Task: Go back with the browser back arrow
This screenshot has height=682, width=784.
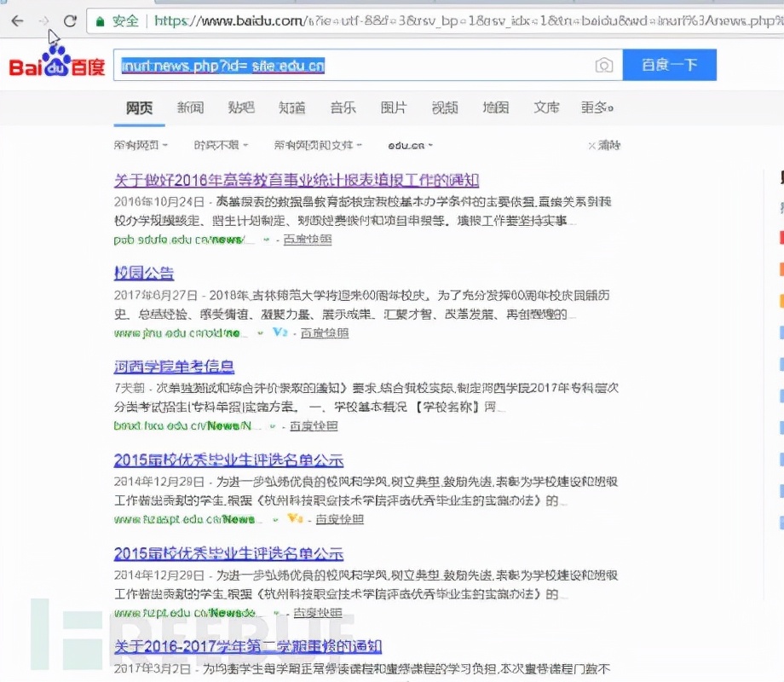Action: pos(18,20)
